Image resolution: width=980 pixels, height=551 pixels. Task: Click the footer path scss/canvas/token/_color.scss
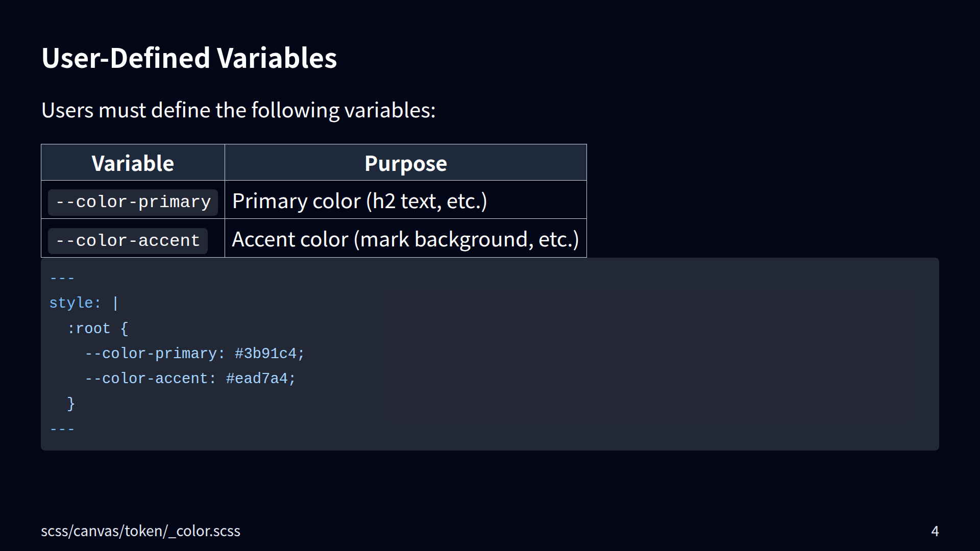click(x=140, y=531)
